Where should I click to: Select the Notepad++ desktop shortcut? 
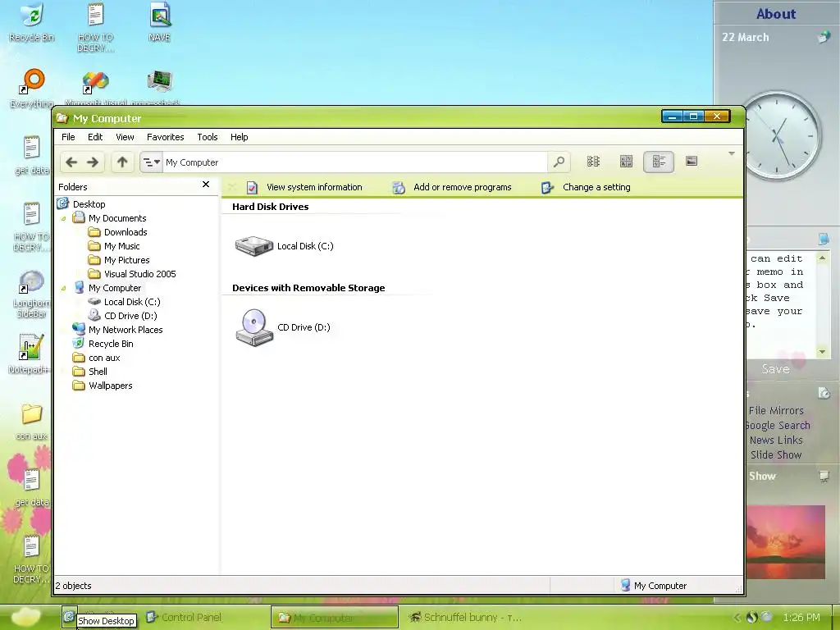click(30, 354)
